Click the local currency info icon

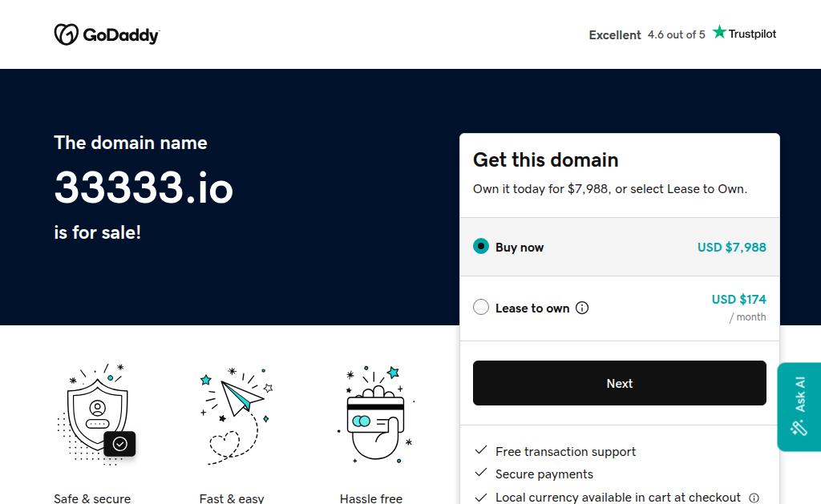(x=754, y=498)
